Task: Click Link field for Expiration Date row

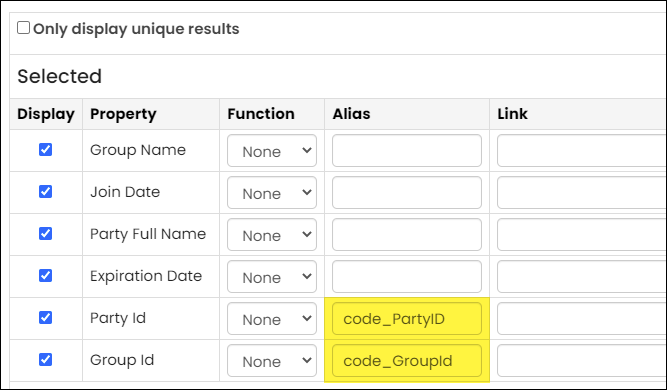Action: pos(581,276)
